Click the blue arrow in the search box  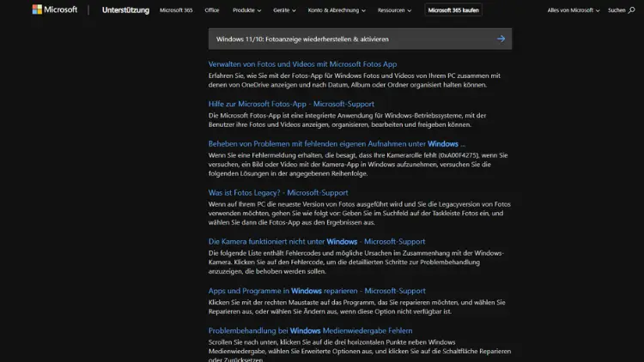(501, 39)
